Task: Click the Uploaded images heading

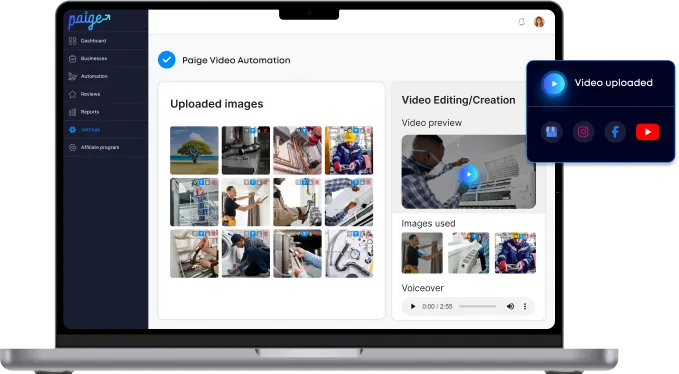Action: 217,104
